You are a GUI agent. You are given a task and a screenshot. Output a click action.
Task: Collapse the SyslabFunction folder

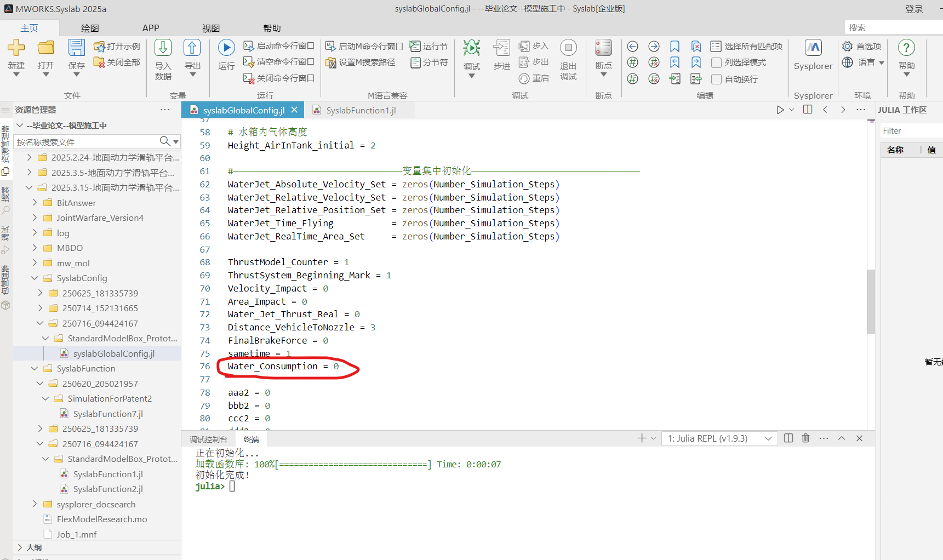pyautogui.click(x=35, y=368)
